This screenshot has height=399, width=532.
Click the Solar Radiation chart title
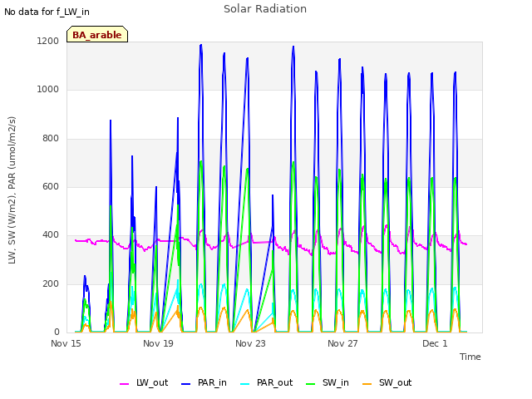click(x=265, y=9)
